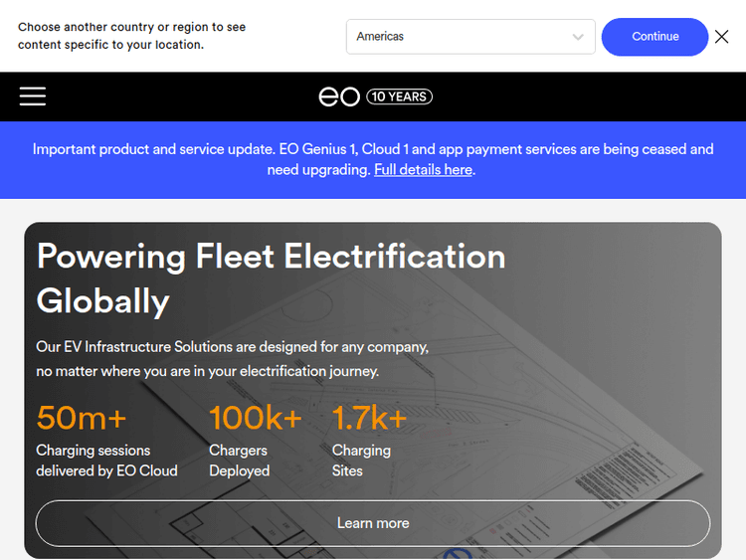This screenshot has height=560, width=746.
Task: Click the Powering Fleet Electrification Globally heading
Action: pyautogui.click(x=271, y=279)
